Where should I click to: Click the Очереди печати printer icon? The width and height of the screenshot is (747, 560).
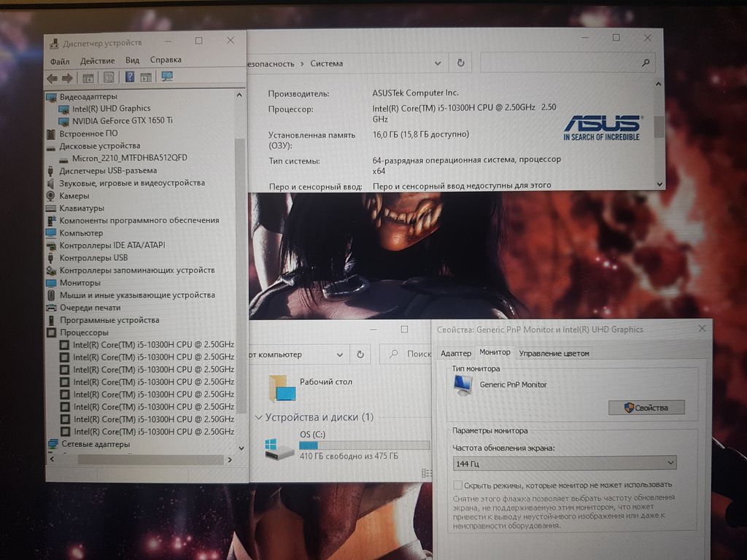click(52, 308)
